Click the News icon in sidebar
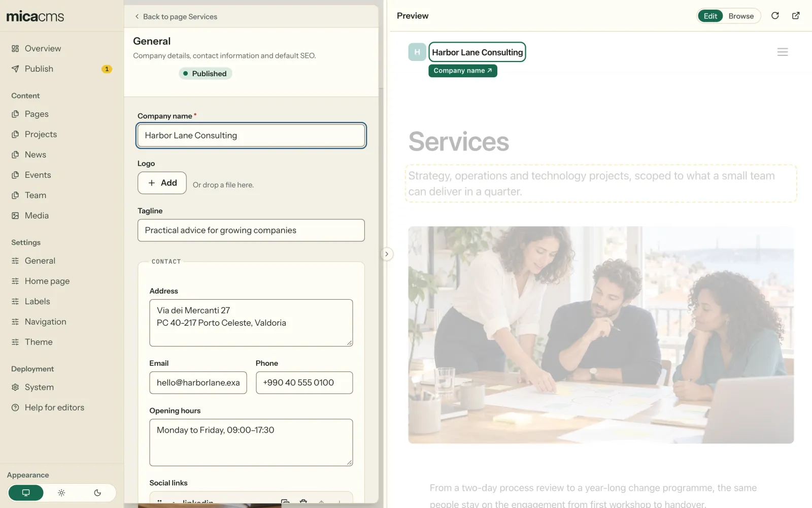The image size is (812, 508). [15, 154]
